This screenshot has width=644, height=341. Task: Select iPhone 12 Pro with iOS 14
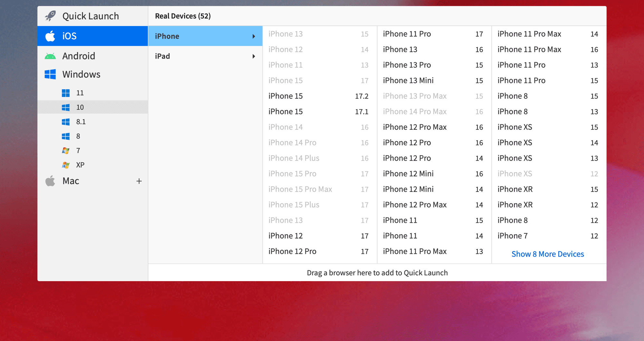coord(434,158)
